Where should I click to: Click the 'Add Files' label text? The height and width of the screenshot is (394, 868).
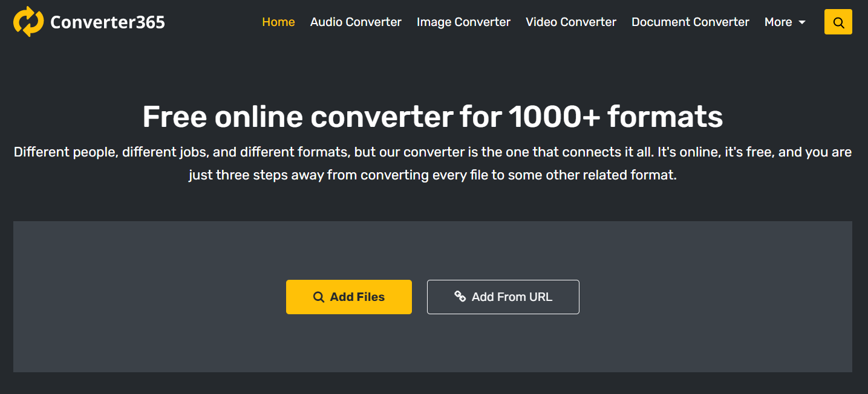[357, 297]
